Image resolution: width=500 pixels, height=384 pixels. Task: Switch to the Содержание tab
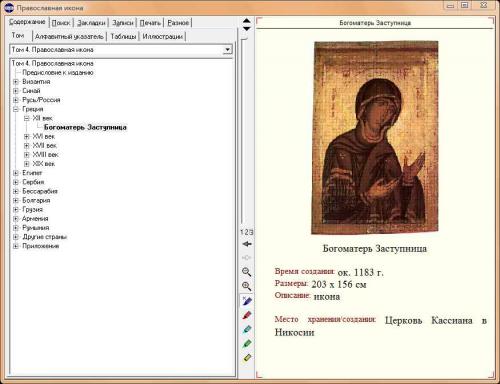[27, 22]
